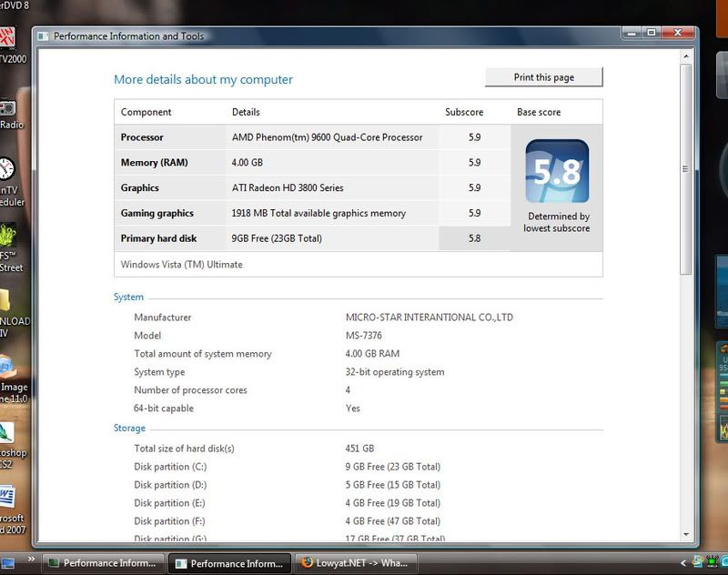Open the TV2000 desktop shortcut icon

tap(8, 39)
